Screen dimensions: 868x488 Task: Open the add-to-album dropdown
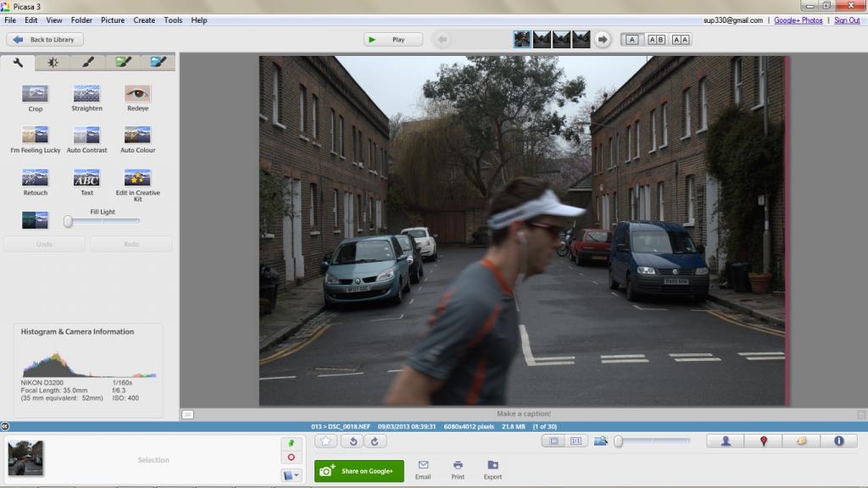click(291, 475)
